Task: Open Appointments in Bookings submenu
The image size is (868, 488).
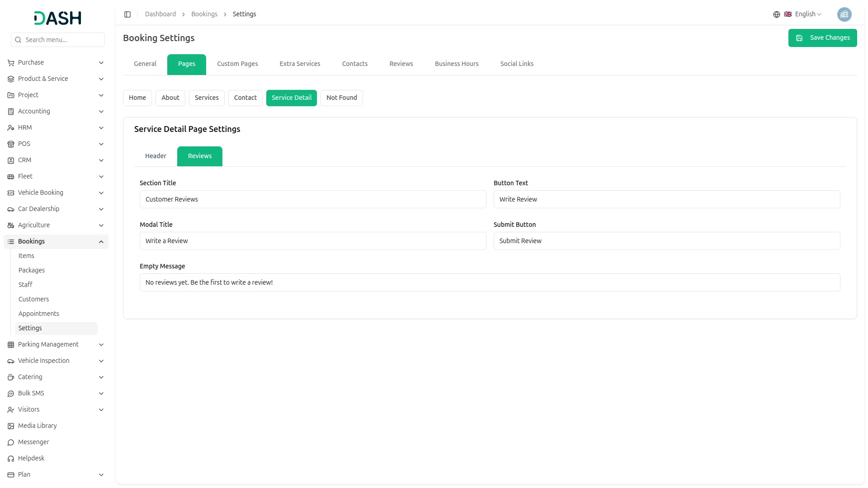Action: pyautogui.click(x=39, y=314)
